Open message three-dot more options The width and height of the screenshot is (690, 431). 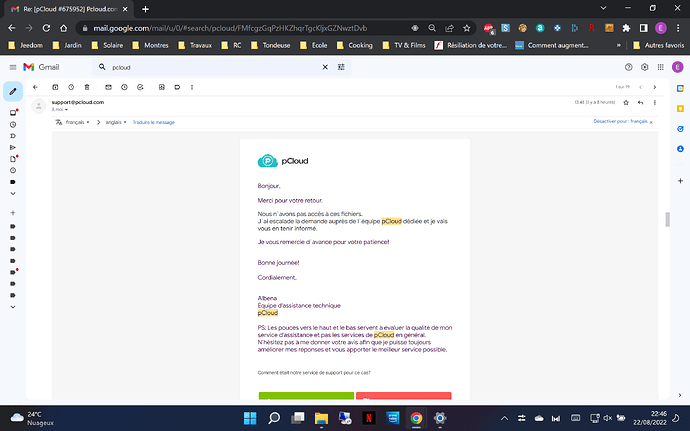click(655, 103)
